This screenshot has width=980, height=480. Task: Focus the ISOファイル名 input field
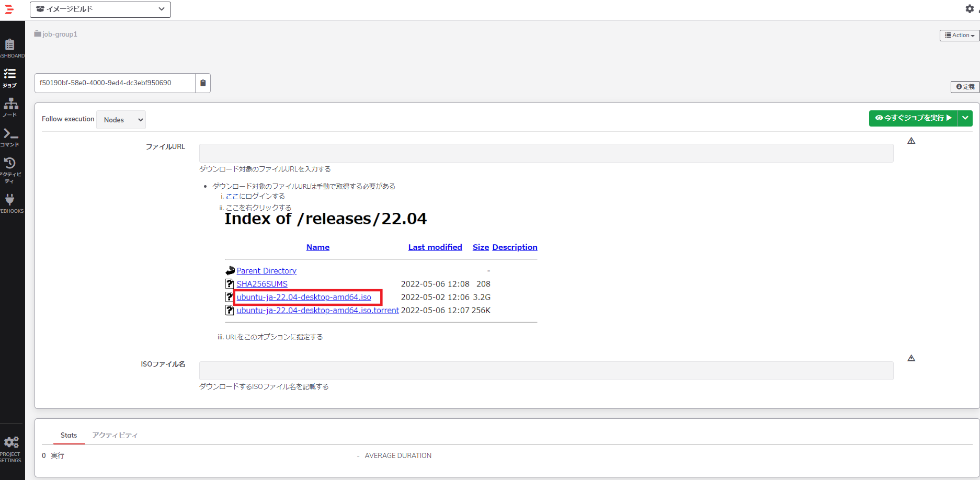click(x=546, y=371)
